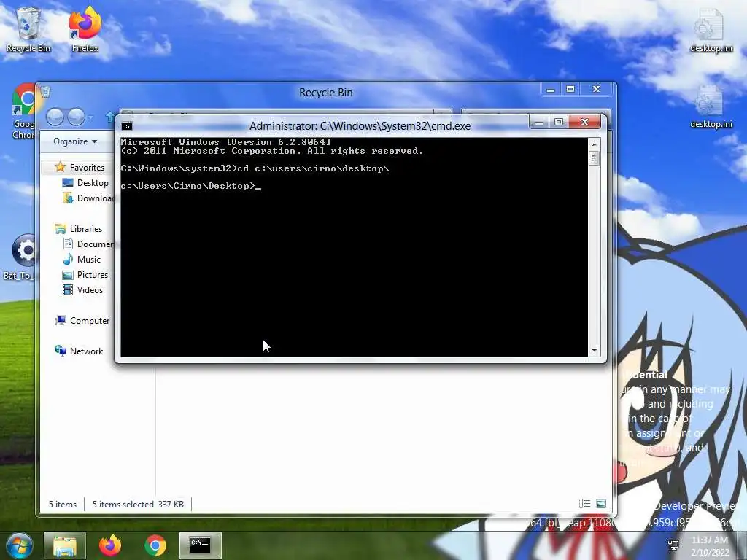Select the lower desktop.ini file icon
Screen dimensions: 747x560
711,106
